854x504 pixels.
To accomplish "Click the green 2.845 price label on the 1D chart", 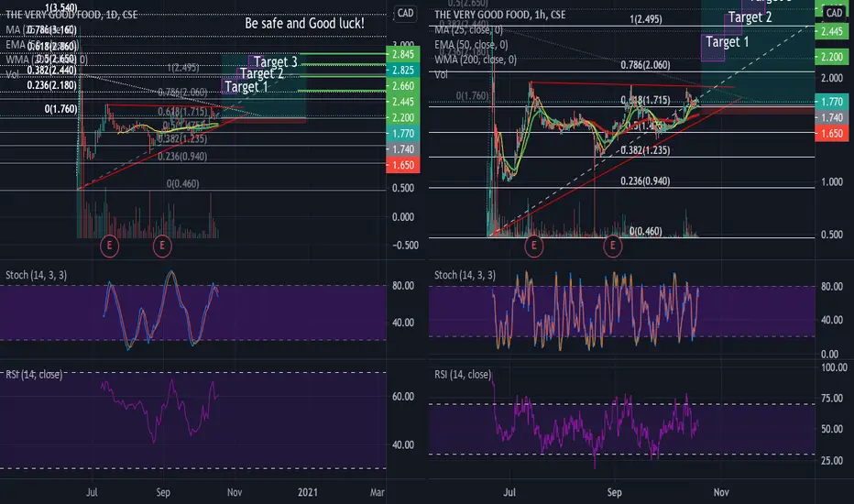I will 403,54.
